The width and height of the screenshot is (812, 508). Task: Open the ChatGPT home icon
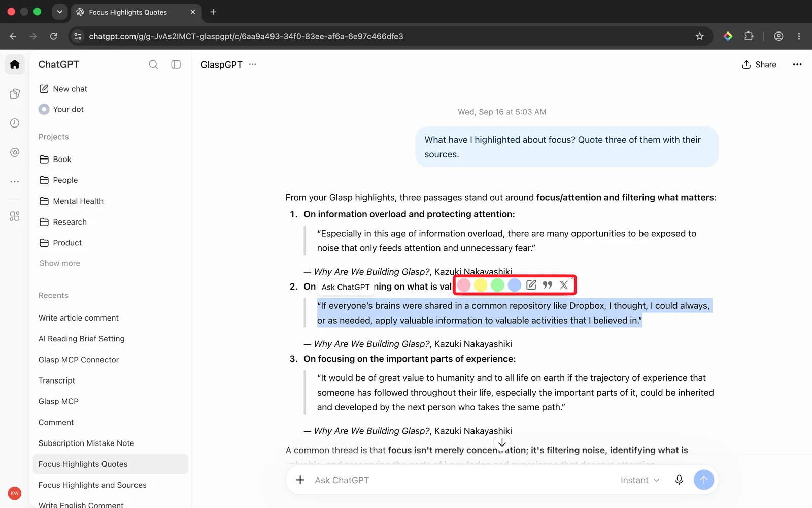[15, 65]
